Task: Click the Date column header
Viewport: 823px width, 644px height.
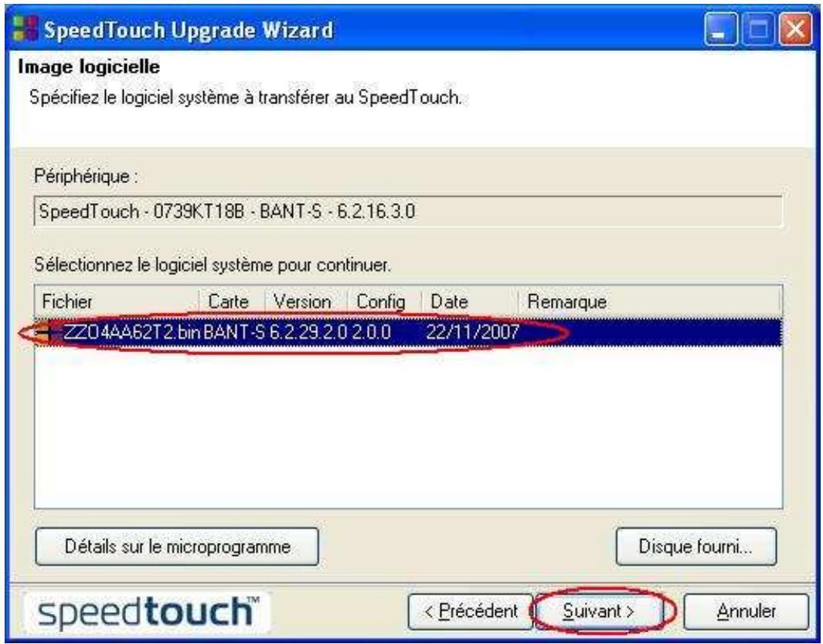Action: pyautogui.click(x=470, y=302)
